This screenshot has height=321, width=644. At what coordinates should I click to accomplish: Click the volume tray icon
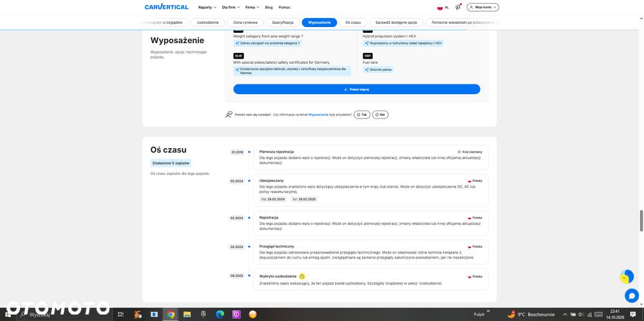[580, 315]
